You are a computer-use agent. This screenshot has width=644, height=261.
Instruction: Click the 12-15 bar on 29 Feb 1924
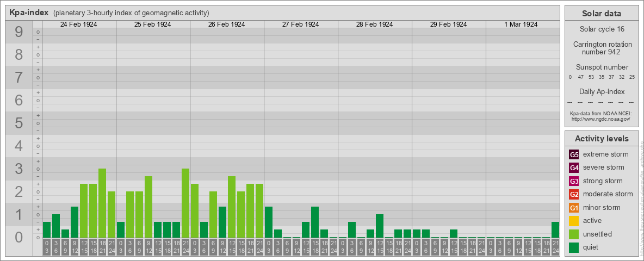click(x=454, y=233)
